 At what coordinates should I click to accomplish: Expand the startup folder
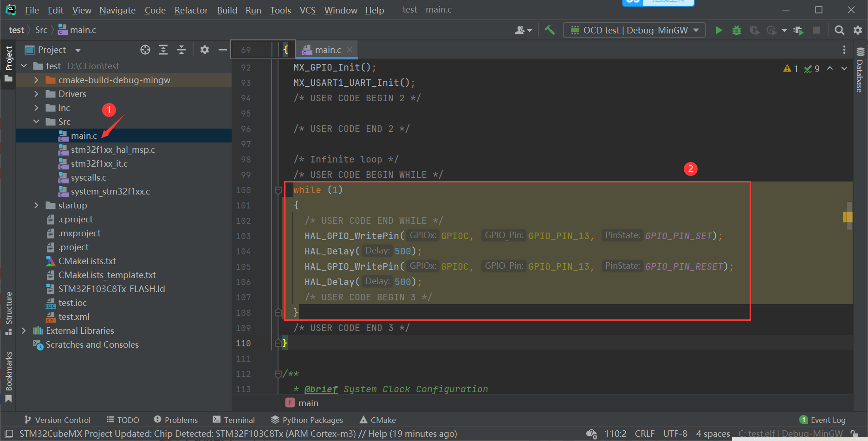pyautogui.click(x=36, y=206)
